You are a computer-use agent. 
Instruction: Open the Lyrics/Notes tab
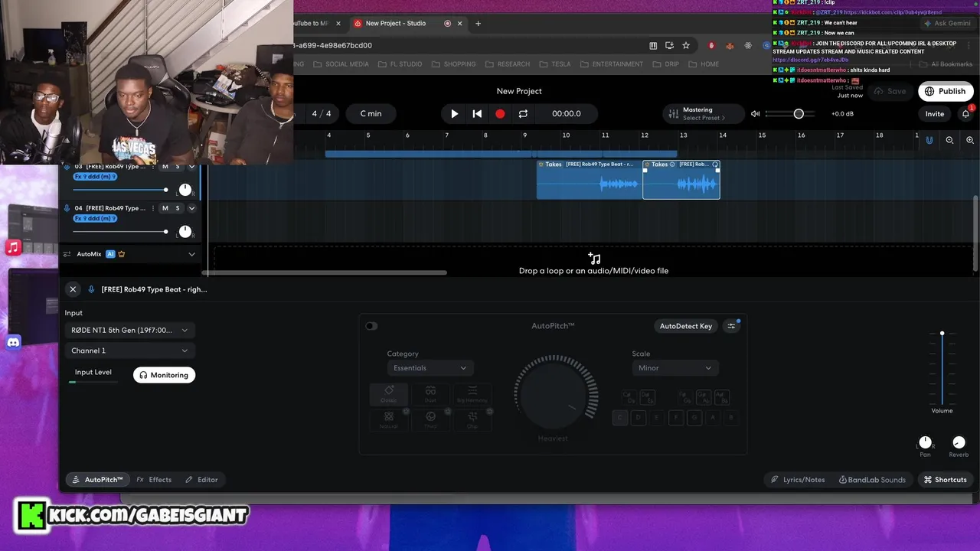tap(798, 480)
